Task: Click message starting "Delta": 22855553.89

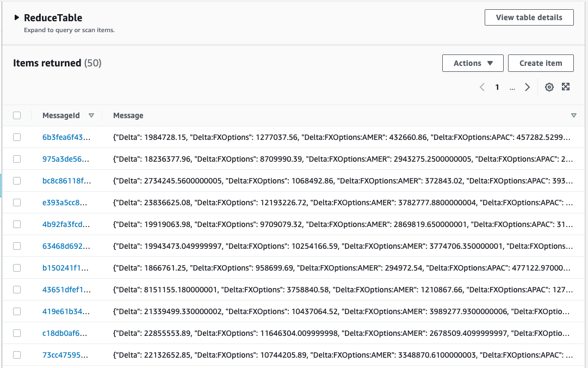Action: [x=341, y=333]
